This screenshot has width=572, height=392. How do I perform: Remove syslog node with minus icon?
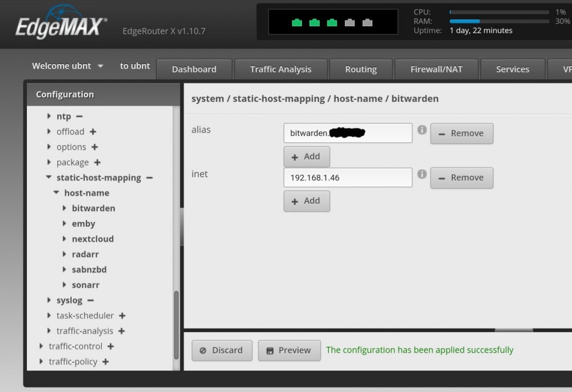point(91,301)
